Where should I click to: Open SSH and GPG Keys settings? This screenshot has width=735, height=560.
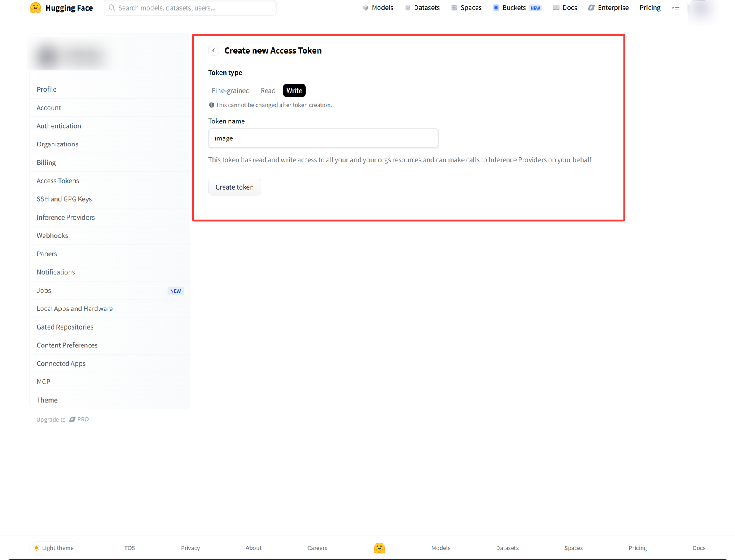pyautogui.click(x=110, y=199)
